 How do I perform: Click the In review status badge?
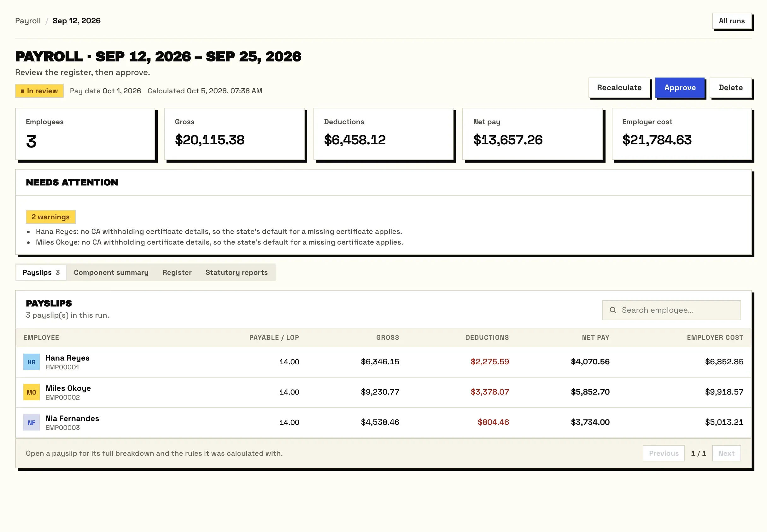pyautogui.click(x=39, y=91)
